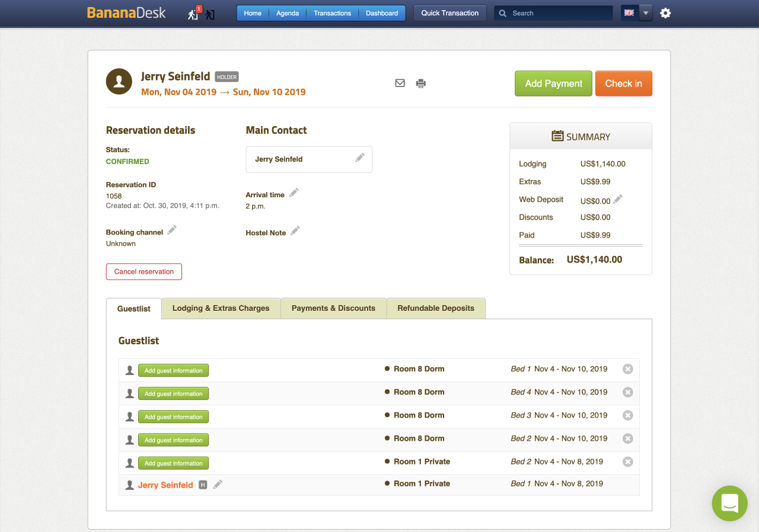Click the Add Payment button
Viewport: 759px width, 532px height.
point(553,83)
